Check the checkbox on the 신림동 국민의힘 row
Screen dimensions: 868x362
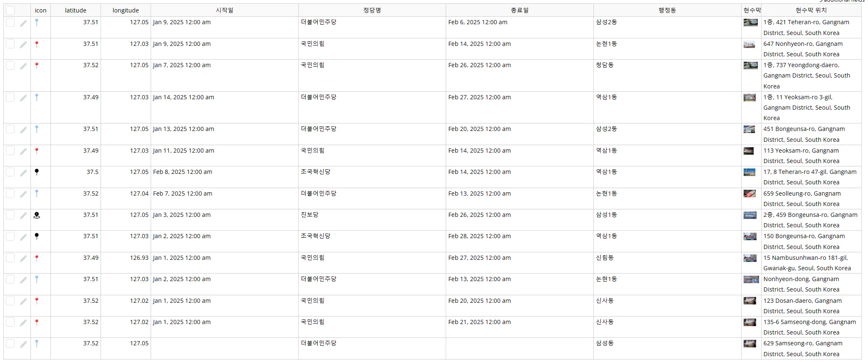tap(10, 258)
